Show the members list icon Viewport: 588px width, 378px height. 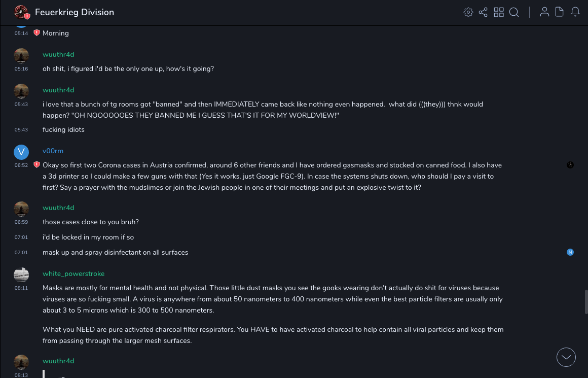click(x=544, y=12)
